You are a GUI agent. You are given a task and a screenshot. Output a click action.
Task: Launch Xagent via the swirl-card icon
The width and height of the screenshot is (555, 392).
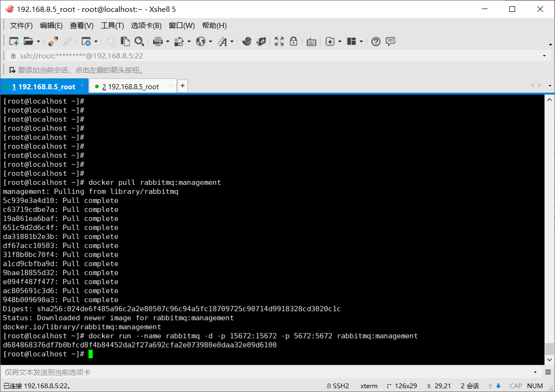click(x=261, y=41)
